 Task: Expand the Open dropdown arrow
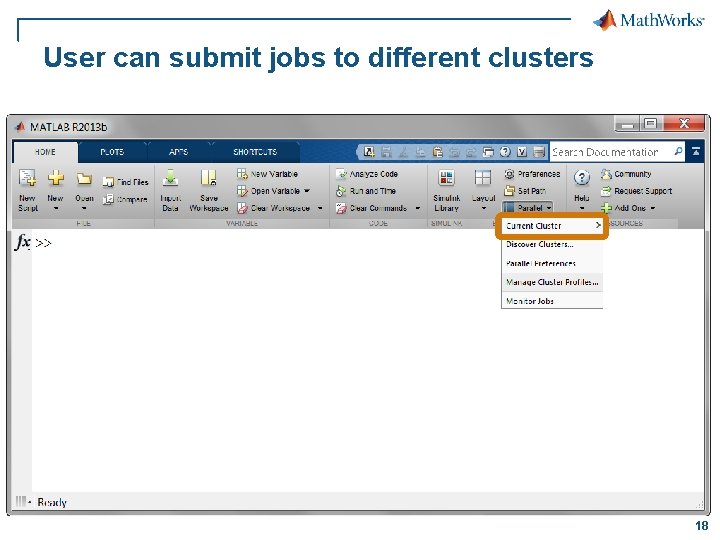84,208
